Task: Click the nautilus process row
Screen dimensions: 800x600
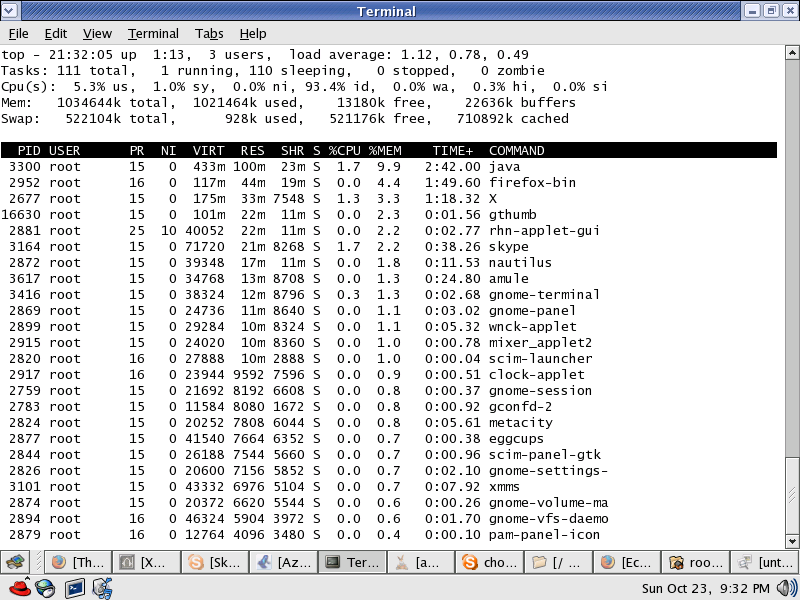Action: [389, 263]
